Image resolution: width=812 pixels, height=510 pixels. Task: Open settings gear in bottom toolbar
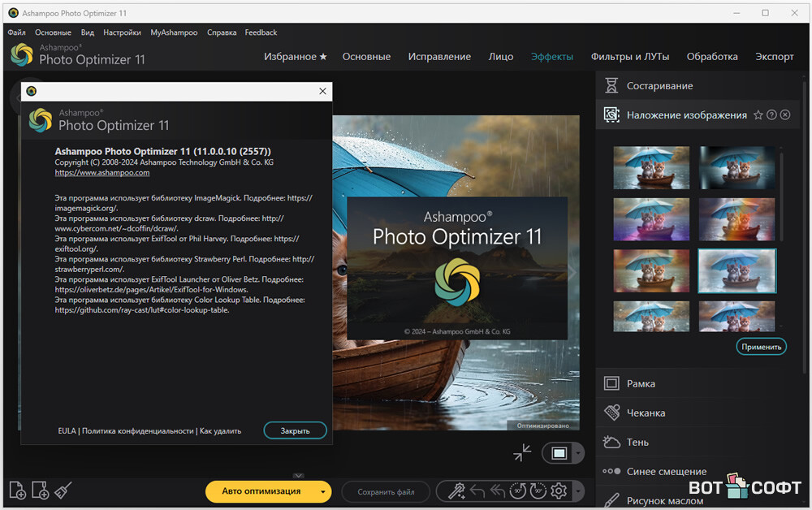click(559, 491)
